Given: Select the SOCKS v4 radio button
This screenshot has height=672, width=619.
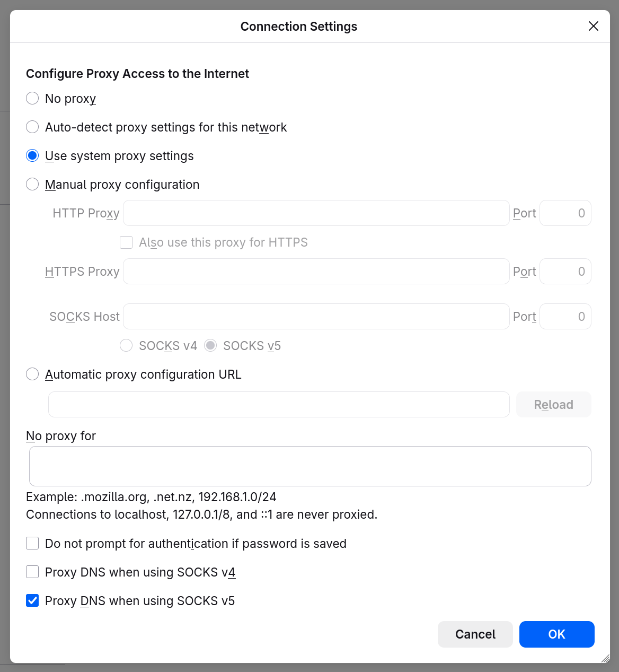Looking at the screenshot, I should click(x=126, y=346).
